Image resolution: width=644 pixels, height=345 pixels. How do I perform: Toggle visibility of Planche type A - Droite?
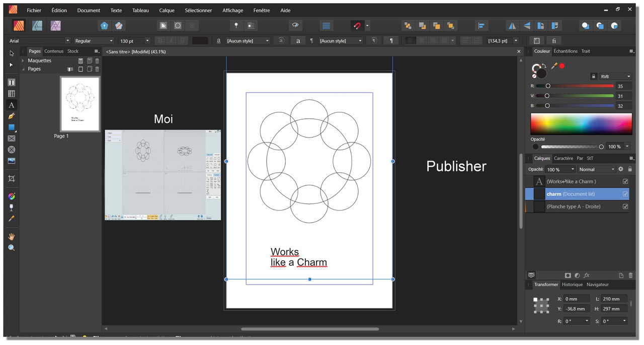coord(625,206)
